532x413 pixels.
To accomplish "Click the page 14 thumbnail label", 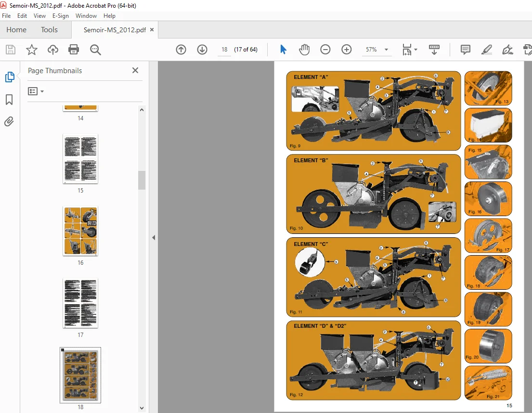I will pos(80,118).
